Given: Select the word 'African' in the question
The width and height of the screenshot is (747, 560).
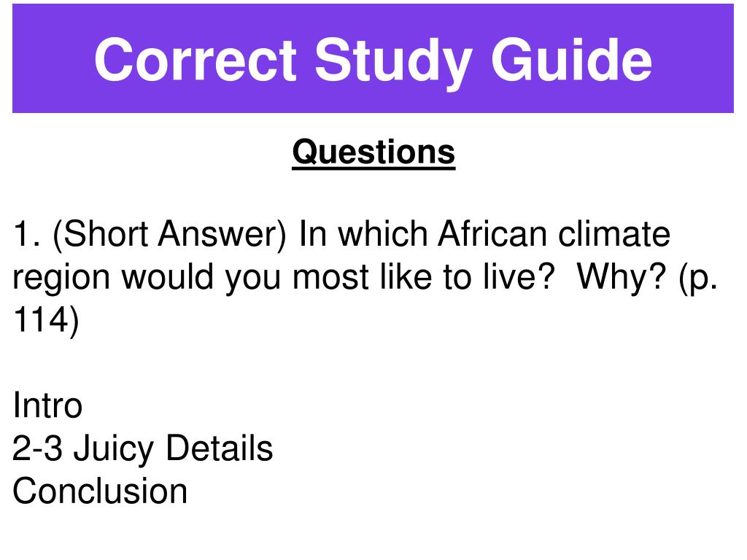Looking at the screenshot, I should 492,234.
